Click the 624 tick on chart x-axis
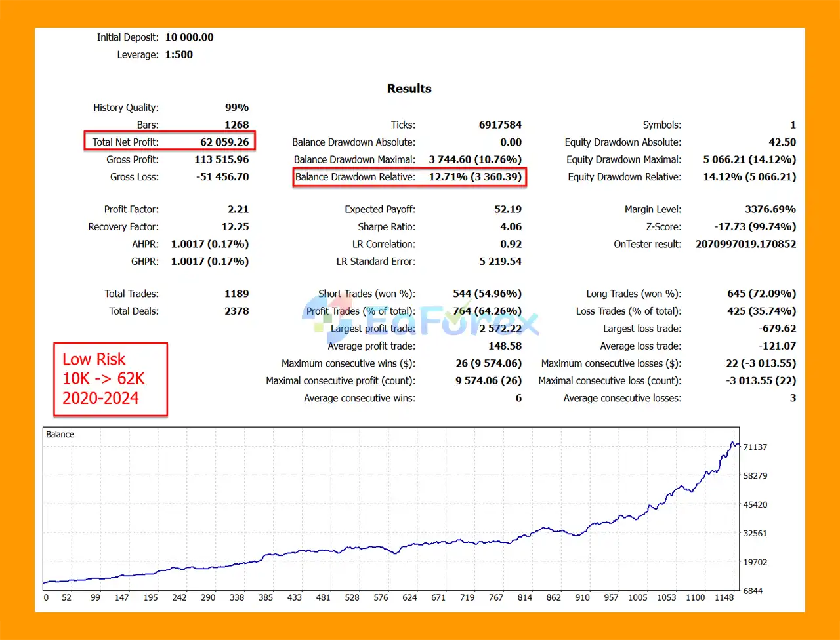Image resolution: width=840 pixels, height=640 pixels. [409, 597]
